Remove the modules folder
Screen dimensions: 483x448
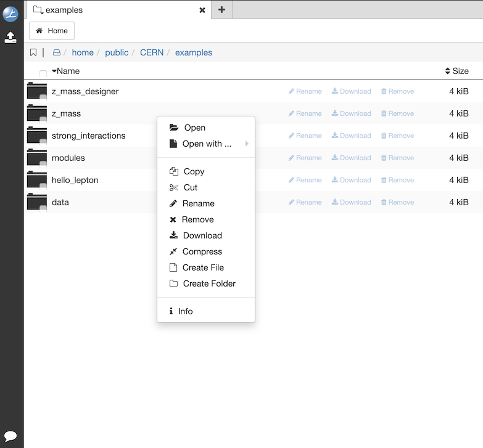pos(397,158)
